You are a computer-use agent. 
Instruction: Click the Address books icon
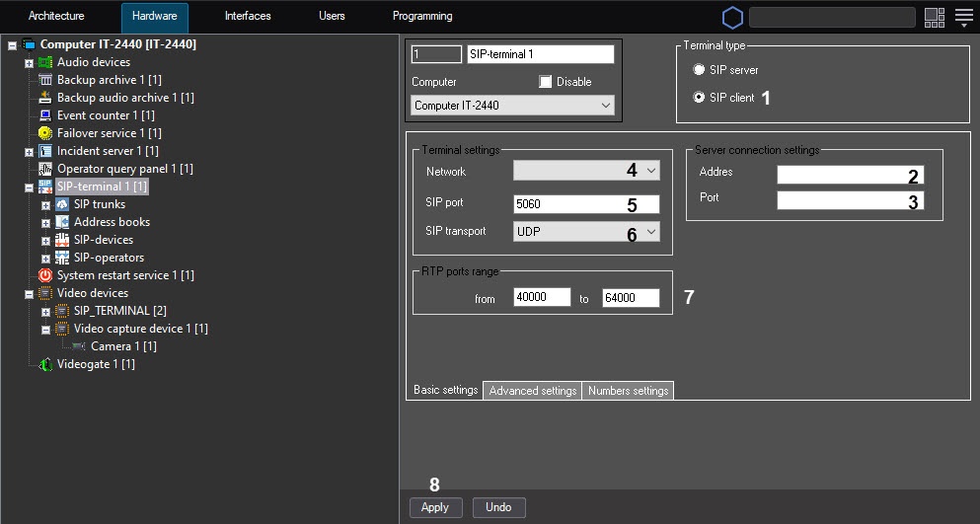(x=62, y=222)
